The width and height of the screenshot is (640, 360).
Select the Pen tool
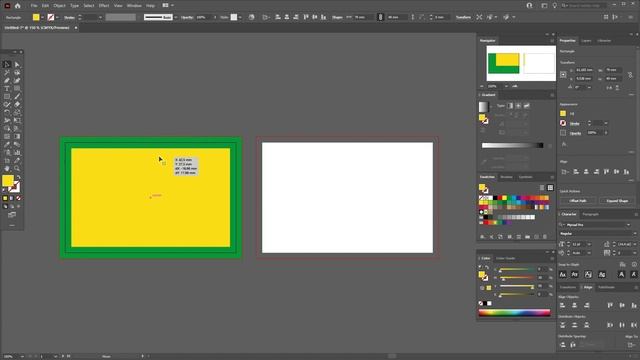(x=7, y=80)
